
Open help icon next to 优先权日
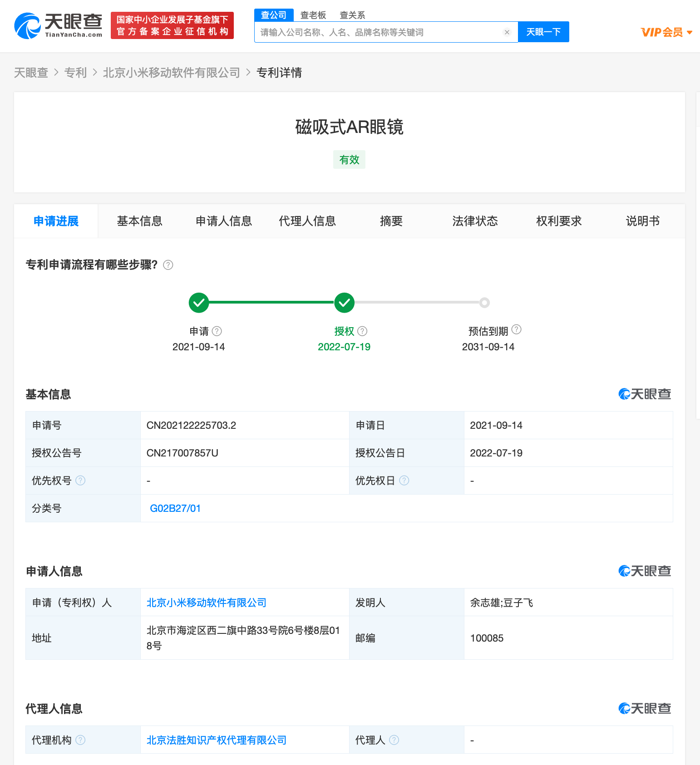[404, 481]
